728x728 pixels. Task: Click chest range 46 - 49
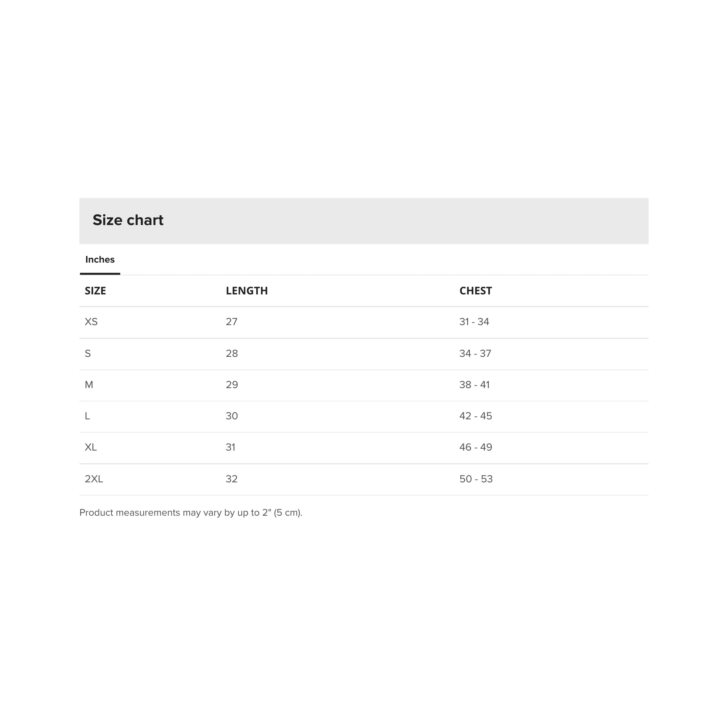click(475, 447)
